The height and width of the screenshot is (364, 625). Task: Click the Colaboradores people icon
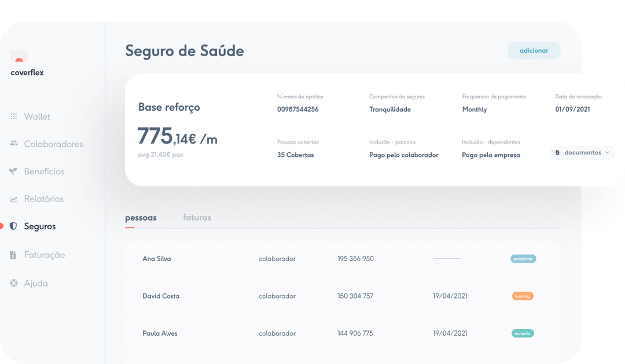[x=14, y=144]
